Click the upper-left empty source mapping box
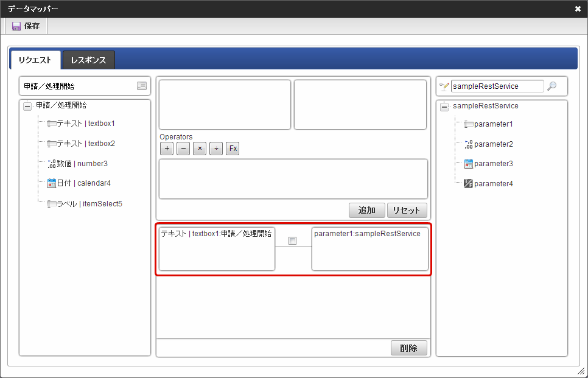Screen dimensions: 588x378 point(225,105)
